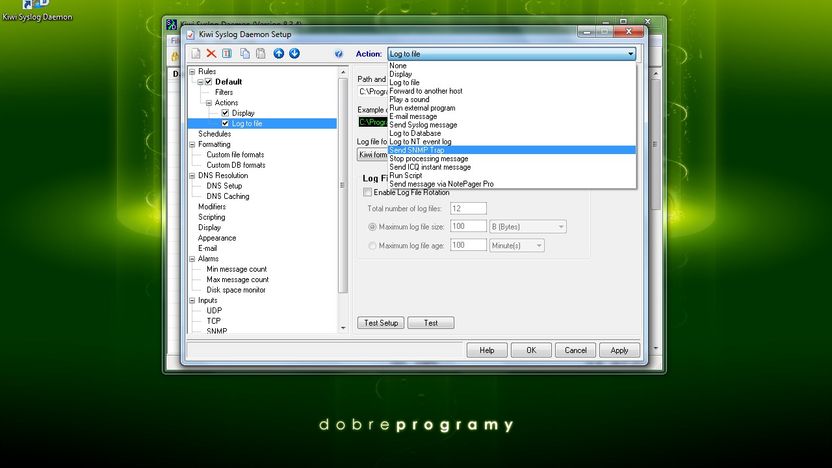
Task: Move selected action up with blue arrow
Action: pos(279,53)
